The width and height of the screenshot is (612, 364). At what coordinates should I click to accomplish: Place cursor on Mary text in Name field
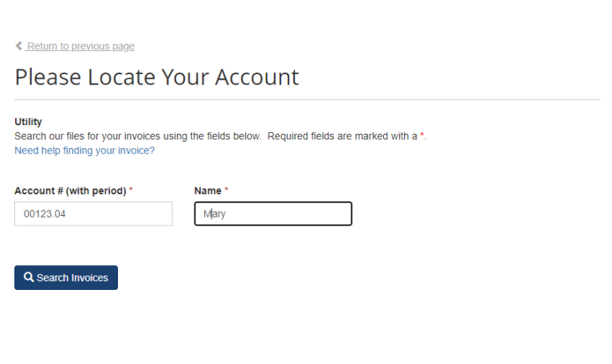(215, 213)
